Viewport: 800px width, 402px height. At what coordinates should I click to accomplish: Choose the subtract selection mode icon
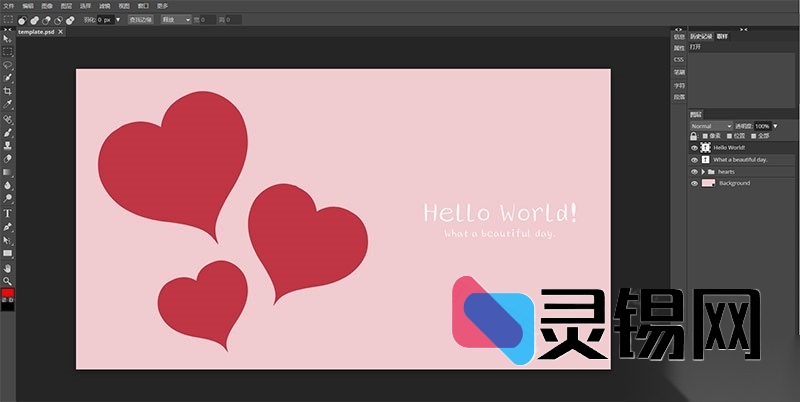[x=46, y=20]
